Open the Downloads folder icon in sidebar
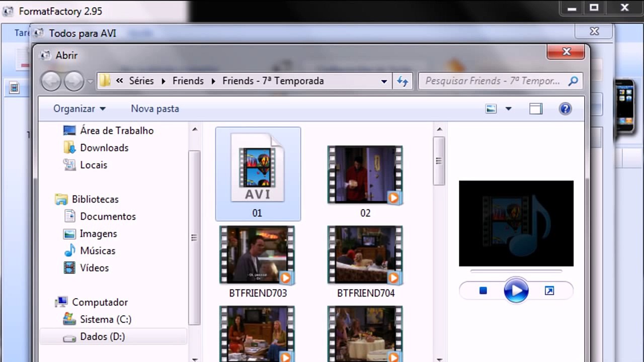The height and width of the screenshot is (362, 644). point(69,148)
